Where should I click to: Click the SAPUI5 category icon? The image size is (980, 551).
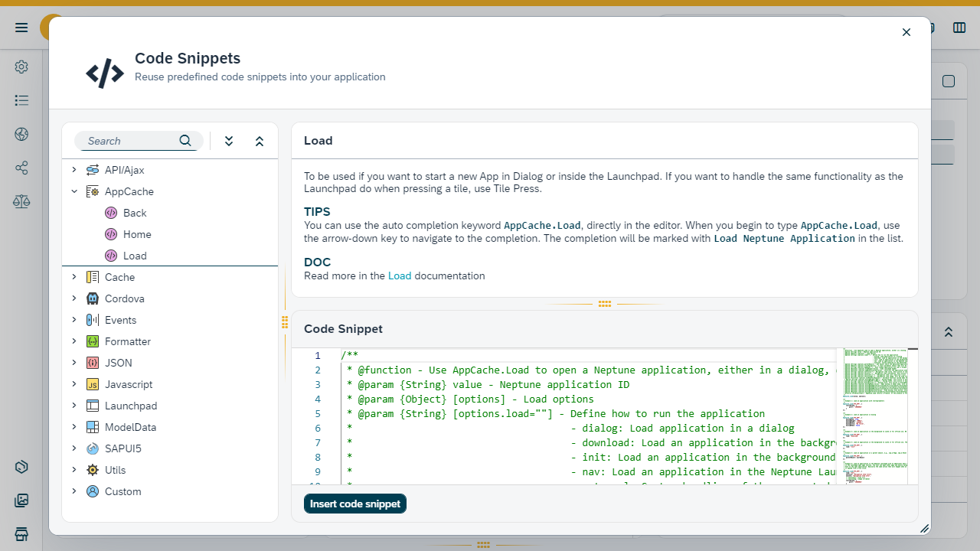pos(93,448)
